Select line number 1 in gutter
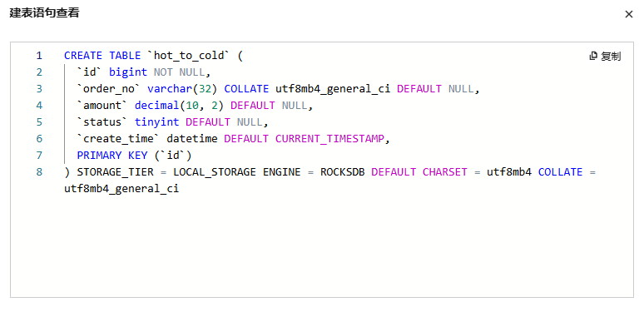The image size is (644, 312). (x=39, y=56)
